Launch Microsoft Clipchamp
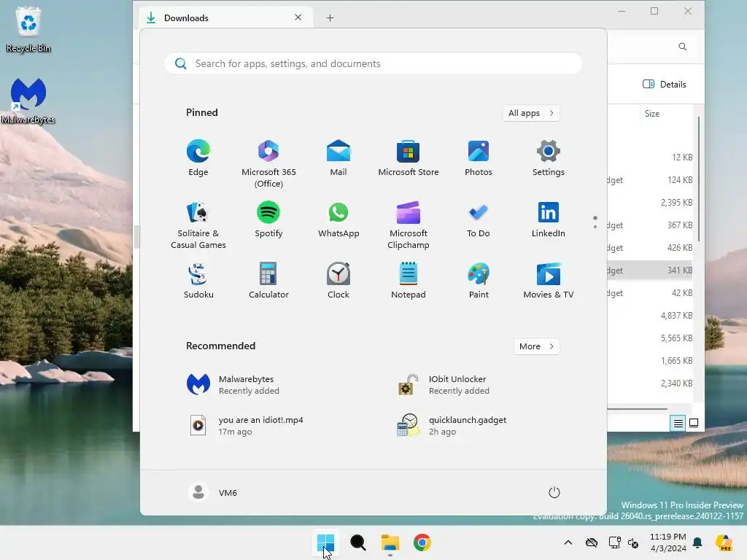Viewport: 747px width, 560px height. coord(409,225)
